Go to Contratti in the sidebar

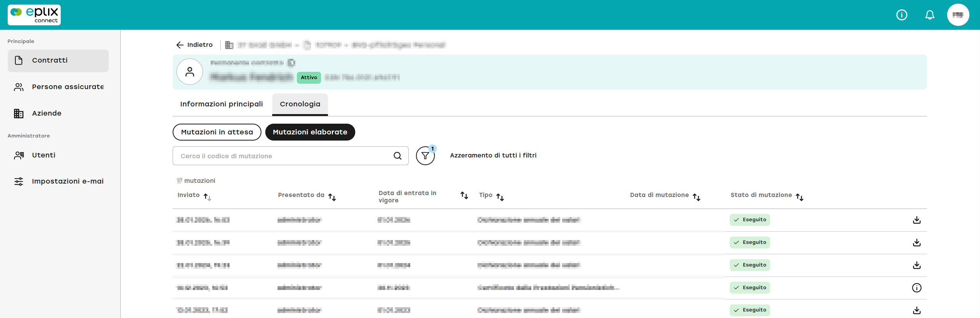click(58, 60)
